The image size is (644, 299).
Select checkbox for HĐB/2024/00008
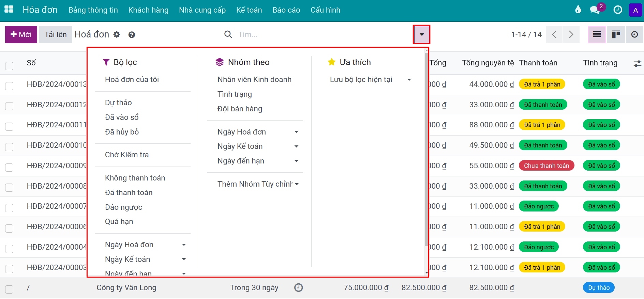[x=9, y=188]
